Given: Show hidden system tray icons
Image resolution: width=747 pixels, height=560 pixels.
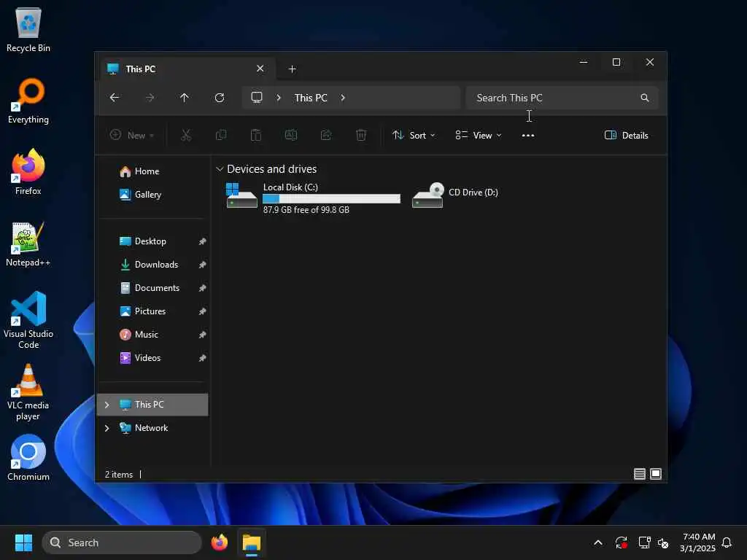Looking at the screenshot, I should click(x=598, y=542).
